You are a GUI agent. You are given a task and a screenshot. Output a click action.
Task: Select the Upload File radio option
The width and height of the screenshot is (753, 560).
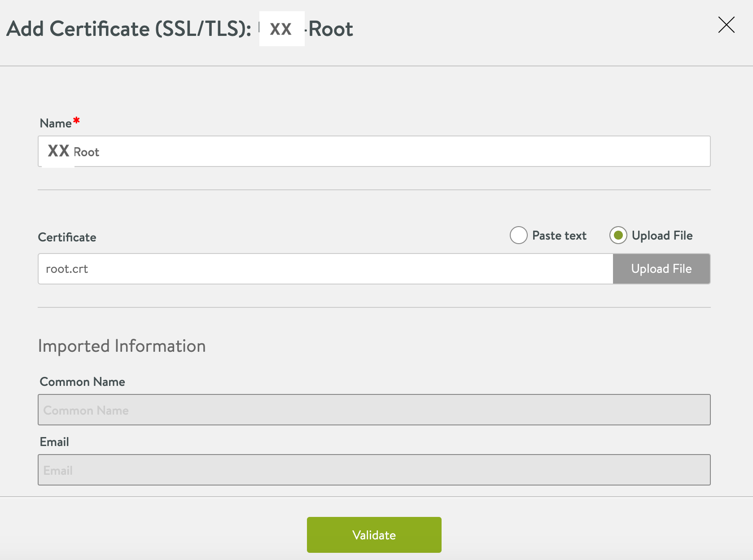click(618, 235)
